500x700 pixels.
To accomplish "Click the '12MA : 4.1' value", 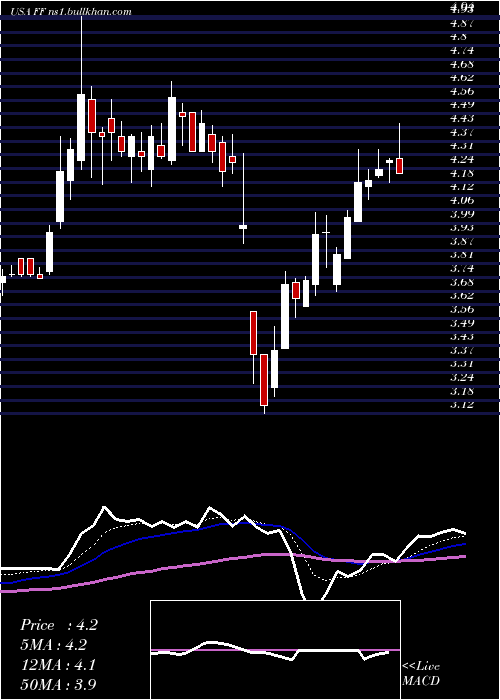I will pos(58,664).
